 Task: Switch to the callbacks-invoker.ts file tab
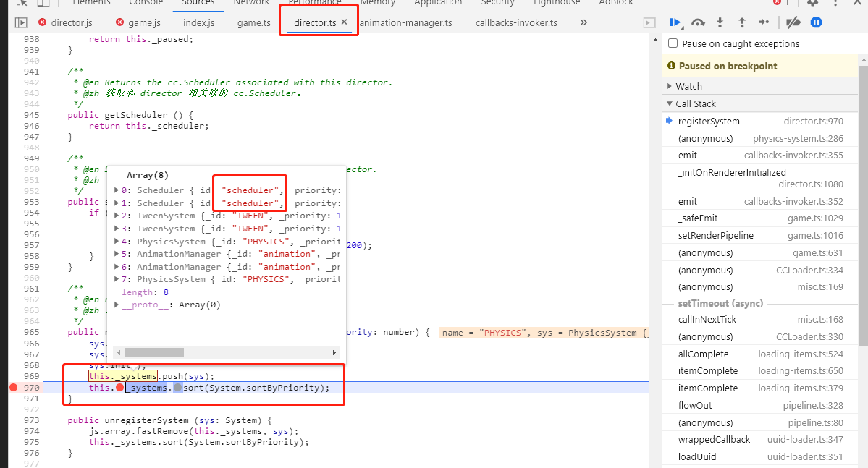pos(516,22)
